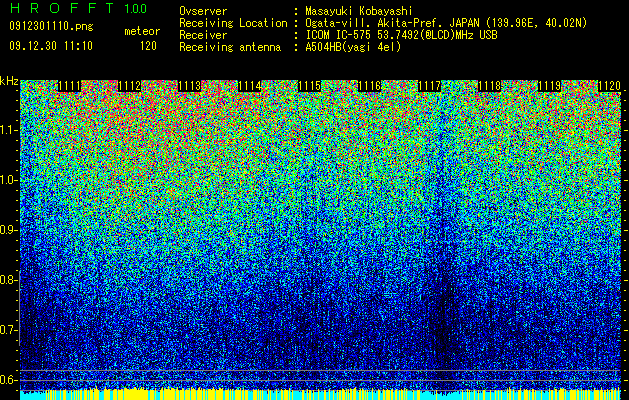
Task: Click the 1111 time marker
Action: pyautogui.click(x=69, y=86)
